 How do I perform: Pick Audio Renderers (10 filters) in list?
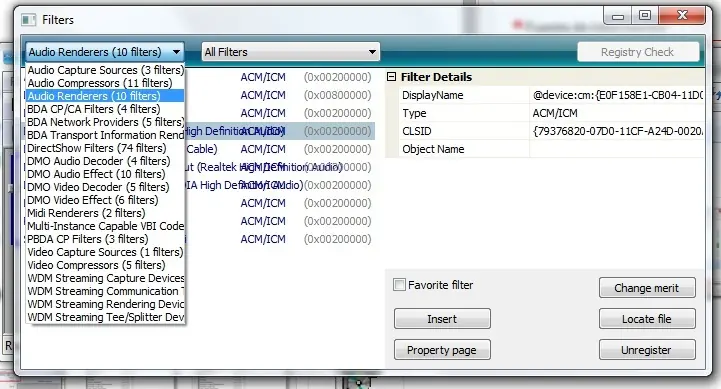(105, 96)
